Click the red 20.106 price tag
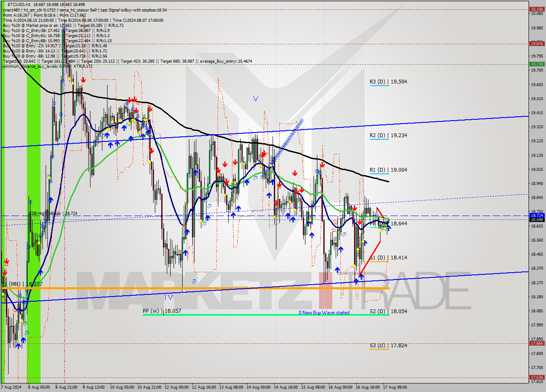The width and height of the screenshot is (546, 392). pyautogui.click(x=536, y=9)
